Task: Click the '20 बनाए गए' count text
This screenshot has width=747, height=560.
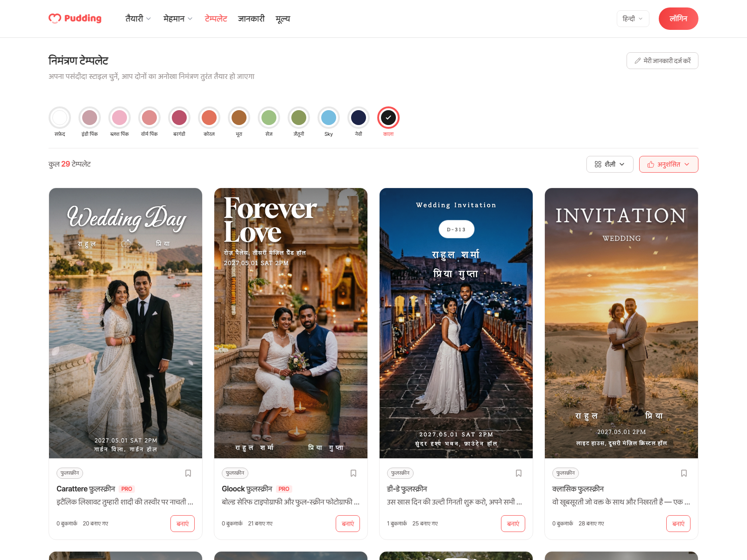Action: (x=95, y=524)
